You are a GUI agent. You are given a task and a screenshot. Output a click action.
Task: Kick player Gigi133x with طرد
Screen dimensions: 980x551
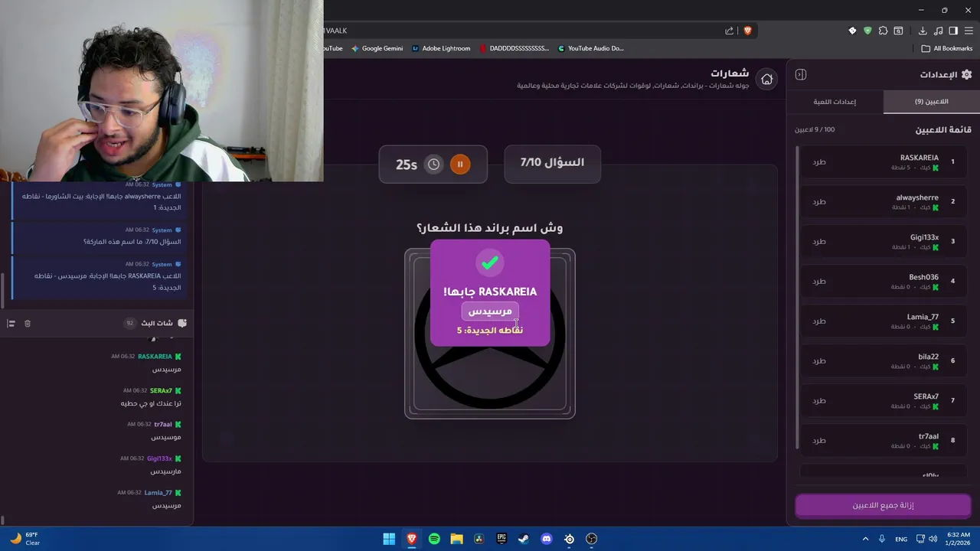819,241
